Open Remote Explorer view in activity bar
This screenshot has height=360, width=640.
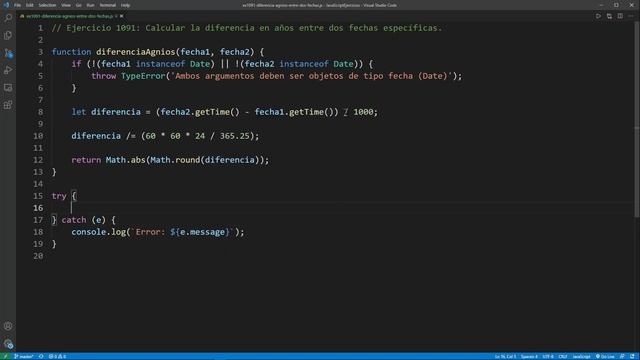click(x=8, y=88)
